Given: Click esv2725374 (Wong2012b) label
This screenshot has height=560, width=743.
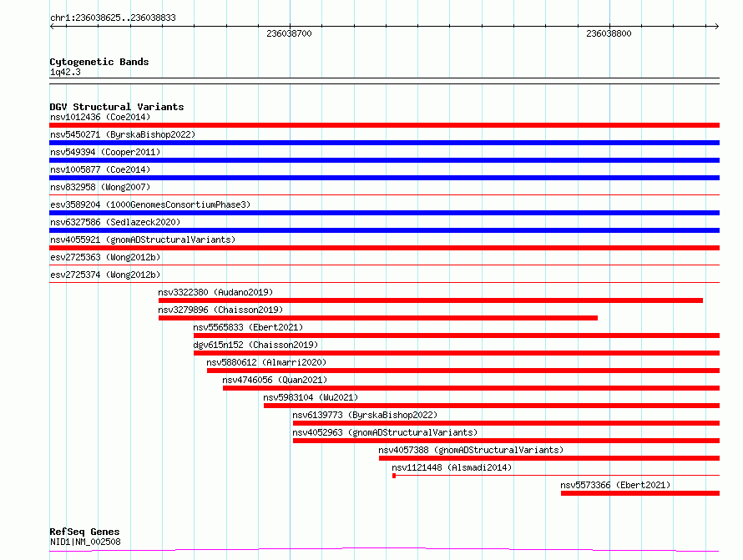Looking at the screenshot, I should tap(105, 275).
